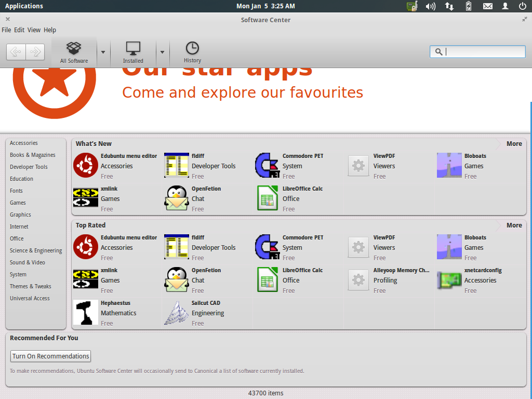Select the Office category in sidebar
The height and width of the screenshot is (399, 532).
17,238
